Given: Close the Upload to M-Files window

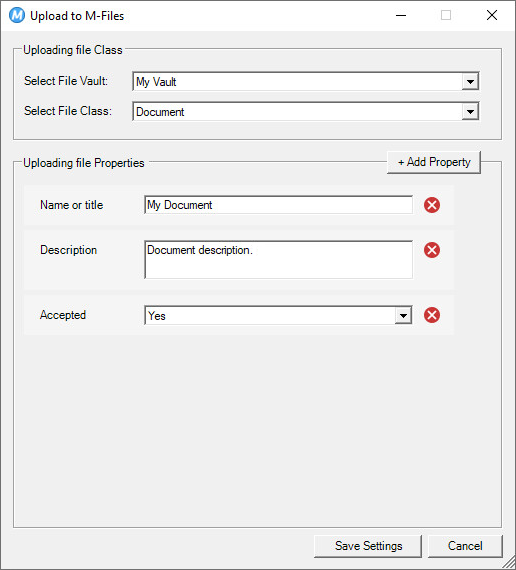Looking at the screenshot, I should [492, 15].
